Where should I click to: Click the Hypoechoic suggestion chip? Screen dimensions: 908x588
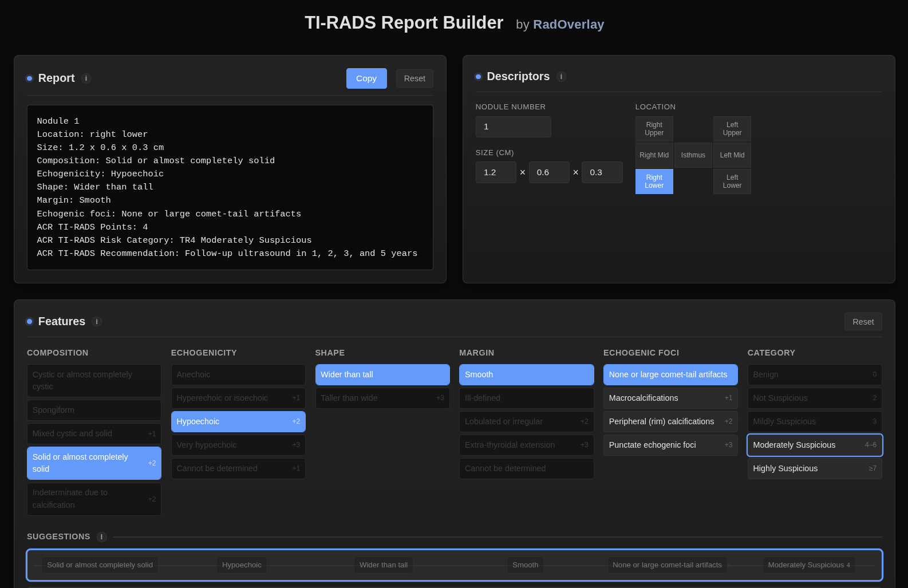coord(242,565)
